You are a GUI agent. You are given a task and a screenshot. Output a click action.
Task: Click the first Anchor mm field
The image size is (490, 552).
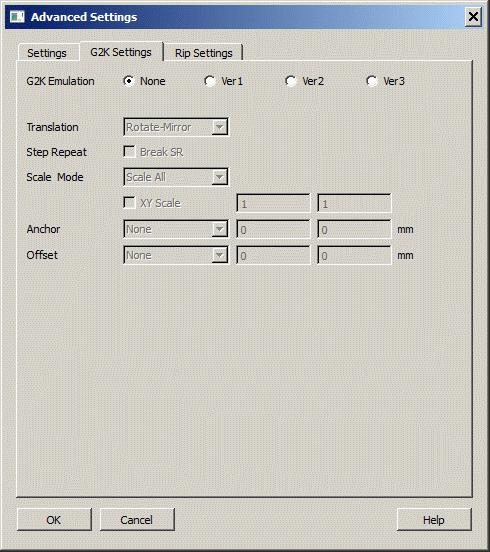point(274,230)
